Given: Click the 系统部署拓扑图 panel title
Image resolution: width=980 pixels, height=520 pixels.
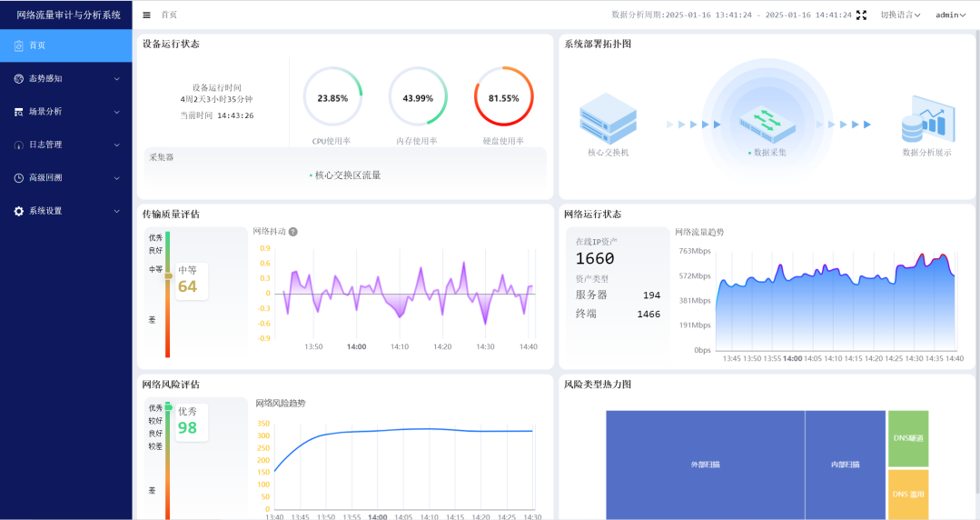Looking at the screenshot, I should tap(599, 44).
